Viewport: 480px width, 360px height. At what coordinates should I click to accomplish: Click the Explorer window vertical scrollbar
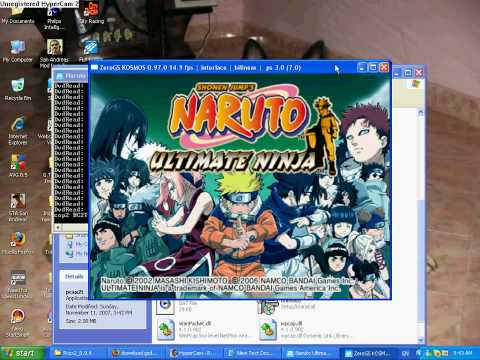click(421, 227)
